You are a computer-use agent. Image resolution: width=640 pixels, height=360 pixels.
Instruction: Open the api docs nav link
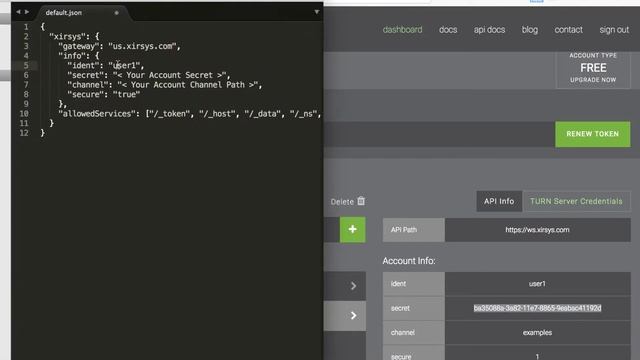[x=489, y=30]
